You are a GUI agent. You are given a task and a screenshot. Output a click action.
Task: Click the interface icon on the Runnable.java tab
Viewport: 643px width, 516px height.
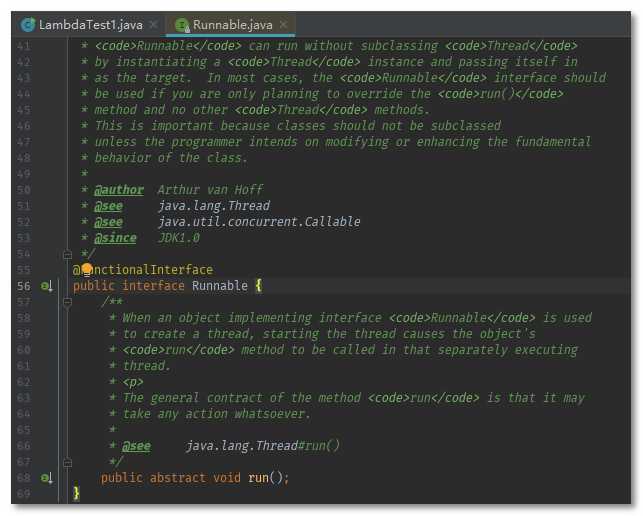pyautogui.click(x=182, y=24)
